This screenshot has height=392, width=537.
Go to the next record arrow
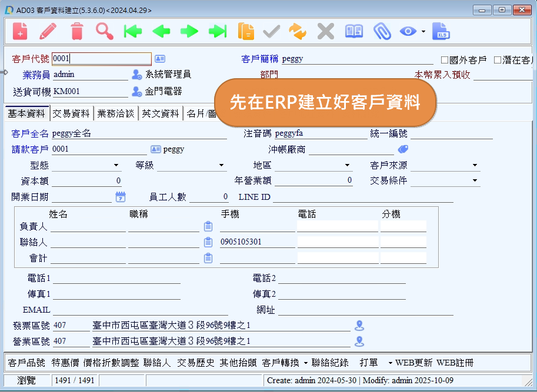coord(189,31)
